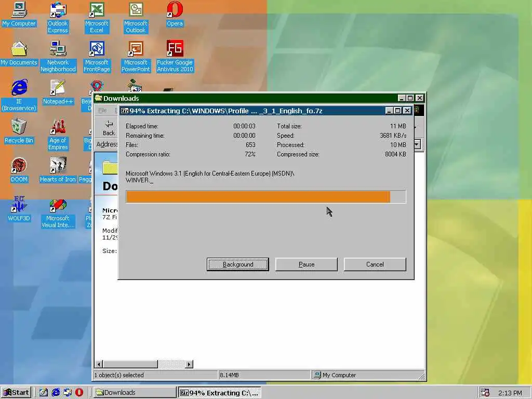Select the Recycle Bin icon
The image size is (532, 399).
point(19,131)
